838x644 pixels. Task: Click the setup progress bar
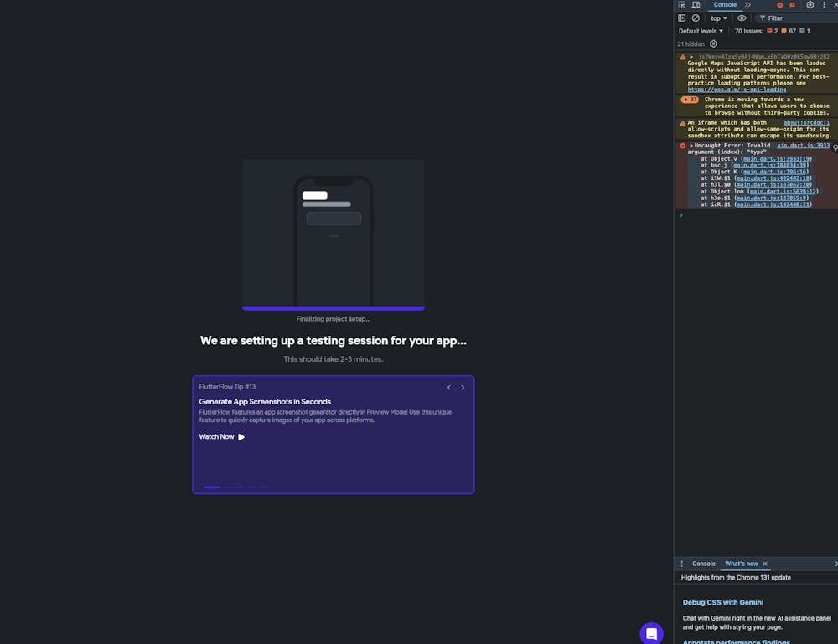coord(334,308)
